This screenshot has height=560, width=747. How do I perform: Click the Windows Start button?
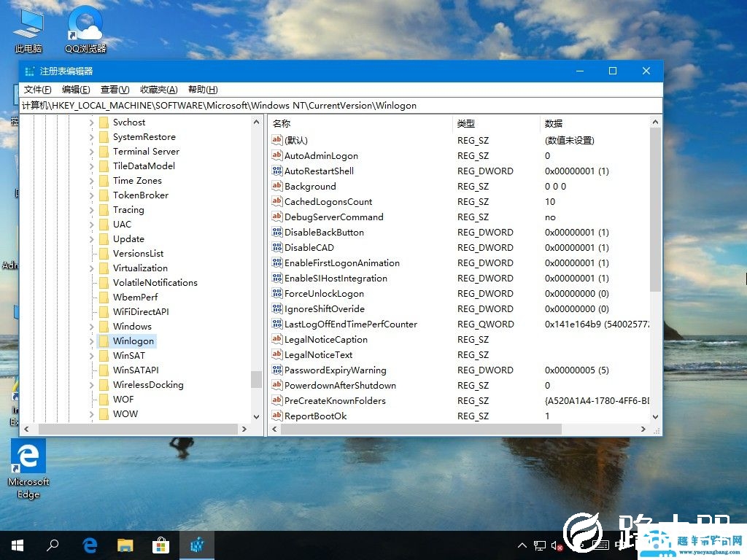pos(16,545)
